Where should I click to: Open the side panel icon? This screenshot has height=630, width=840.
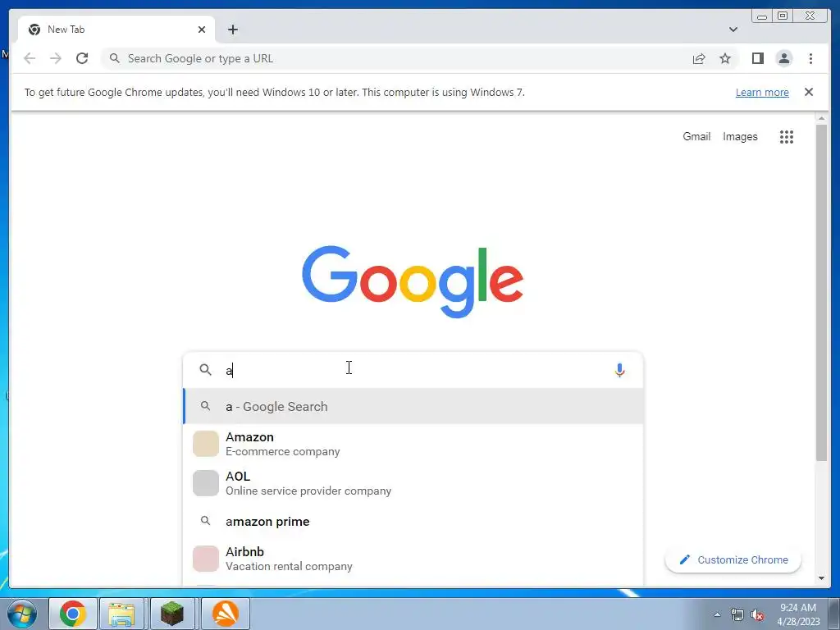click(757, 58)
